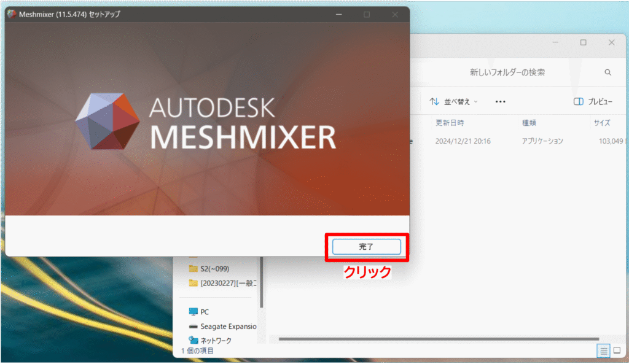
Task: Click the sort arrows icon beside 並べ替え
Action: click(x=434, y=102)
